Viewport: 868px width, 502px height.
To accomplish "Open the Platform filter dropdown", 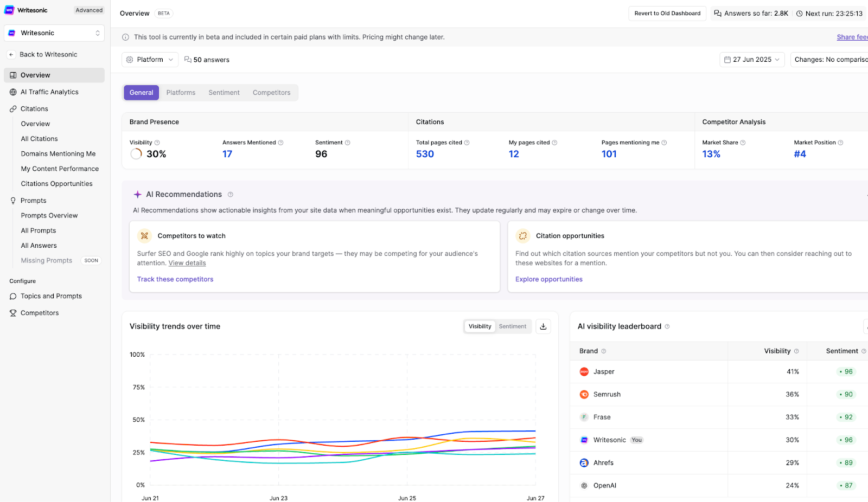I will 150,60.
